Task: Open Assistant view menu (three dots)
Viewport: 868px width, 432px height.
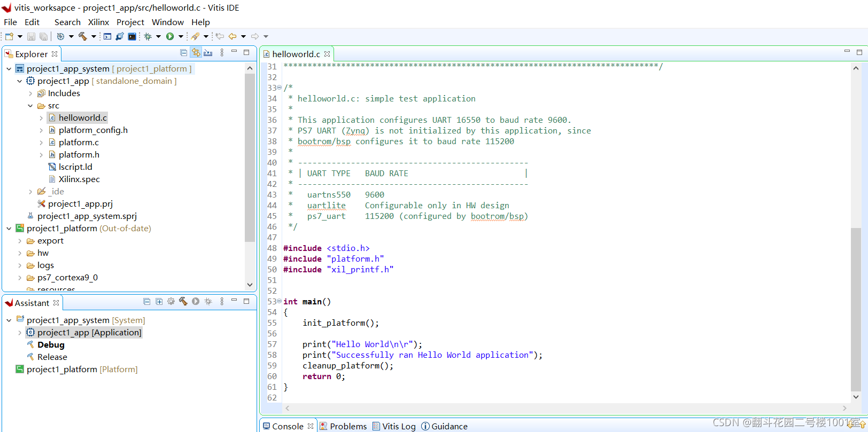Action: pyautogui.click(x=222, y=302)
